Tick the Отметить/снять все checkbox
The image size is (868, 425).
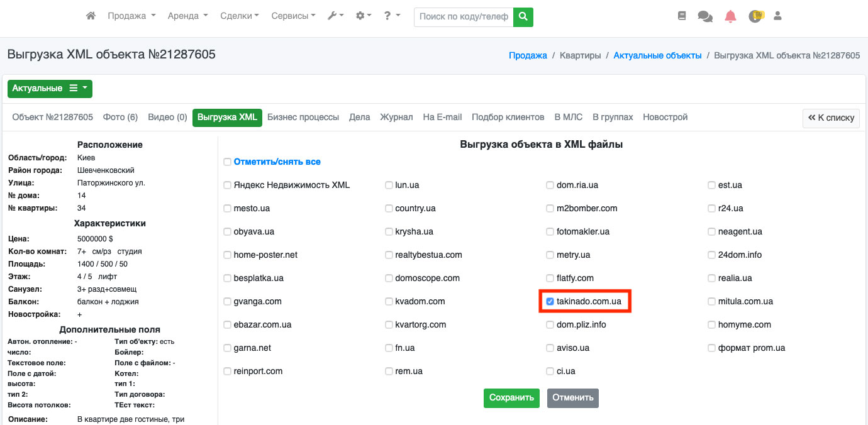click(227, 162)
